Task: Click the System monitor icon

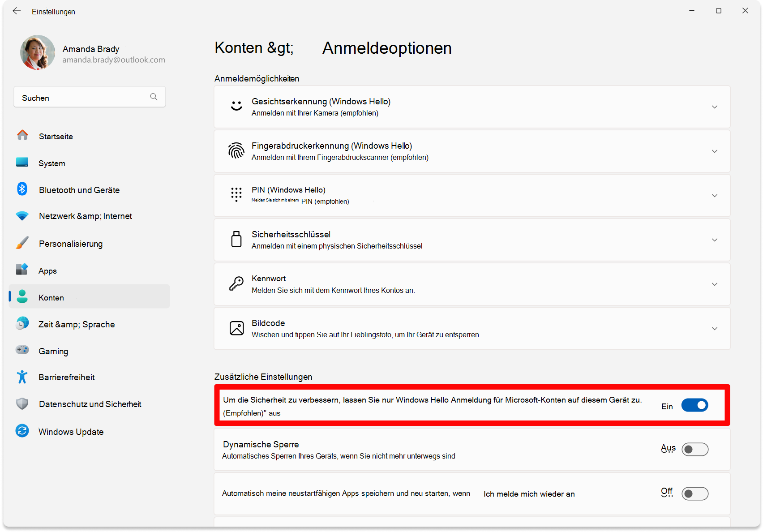Action: pyautogui.click(x=22, y=162)
